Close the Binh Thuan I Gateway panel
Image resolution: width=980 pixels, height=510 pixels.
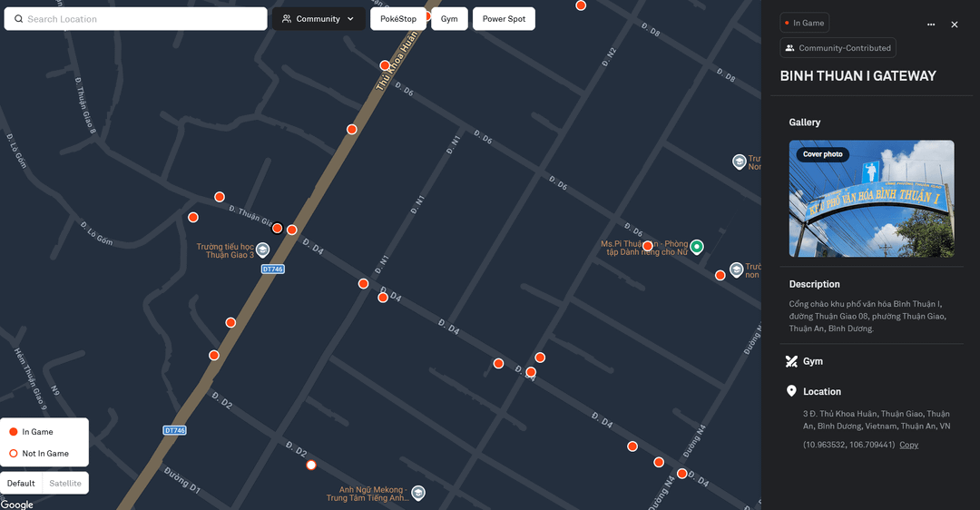(955, 25)
